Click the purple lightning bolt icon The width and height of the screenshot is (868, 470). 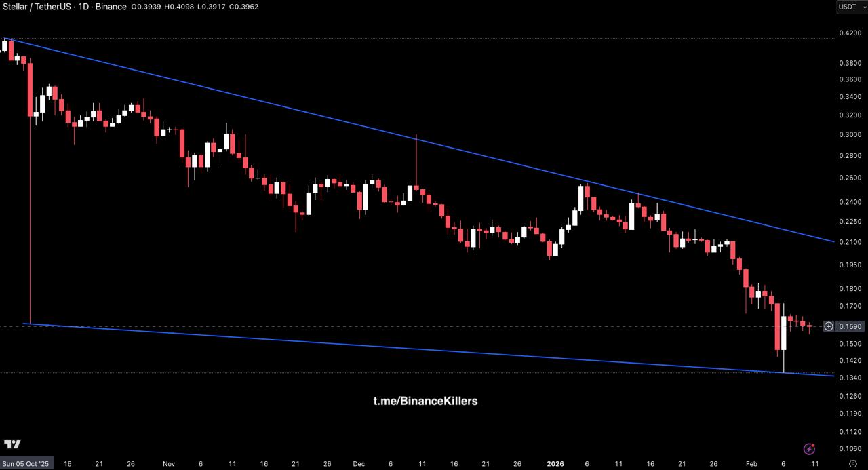click(809, 449)
